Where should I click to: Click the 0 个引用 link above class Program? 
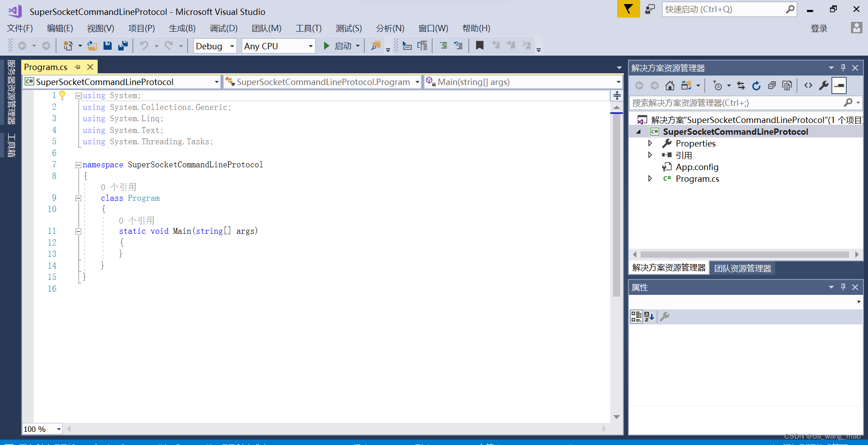click(118, 187)
